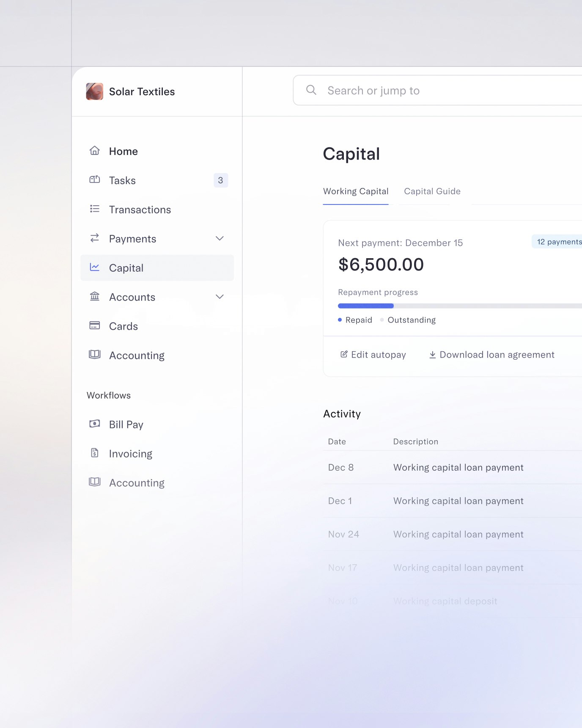Select the Dec 8 loan payment row
This screenshot has width=582, height=728.
(x=453, y=467)
